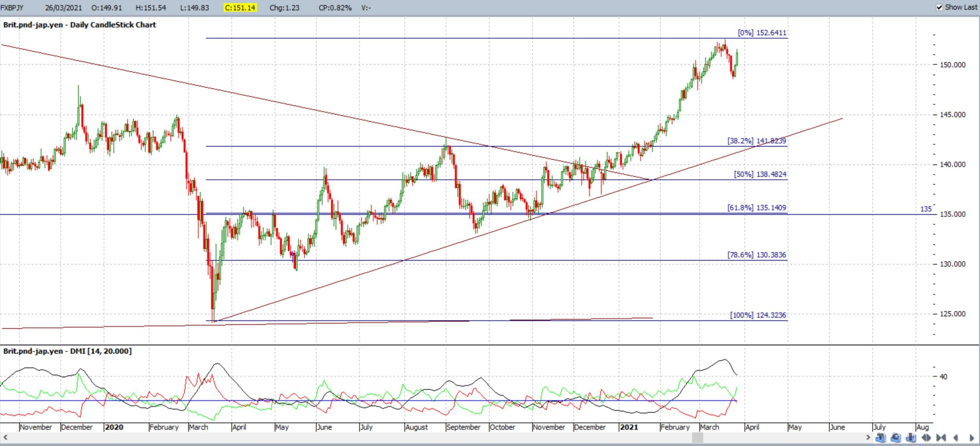Click the Chg:1.23 change value

[284, 7]
